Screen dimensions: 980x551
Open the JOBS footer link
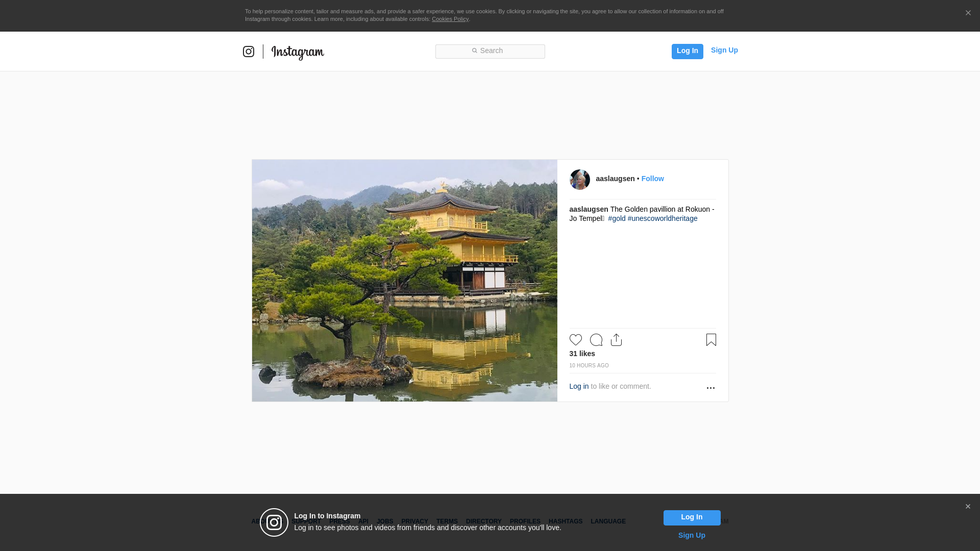385,521
